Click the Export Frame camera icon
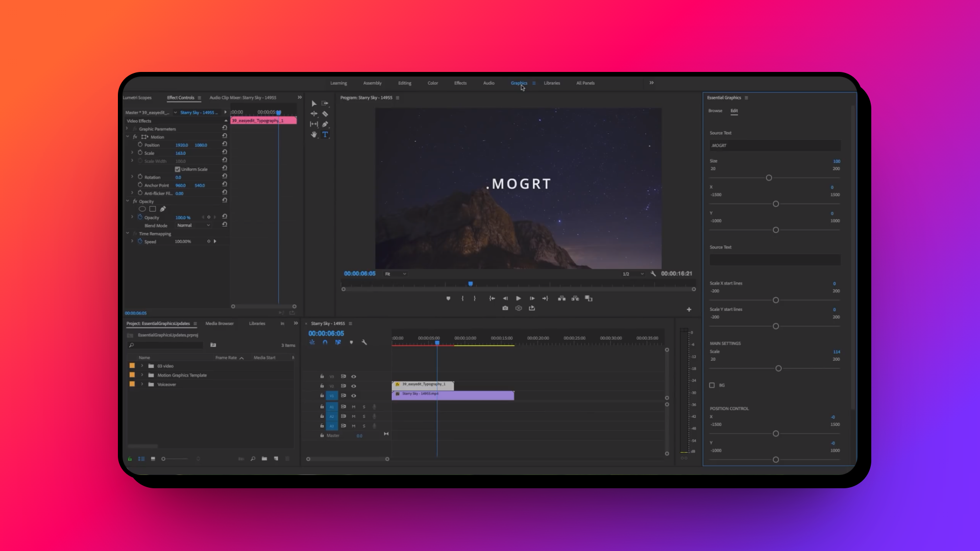 point(505,308)
